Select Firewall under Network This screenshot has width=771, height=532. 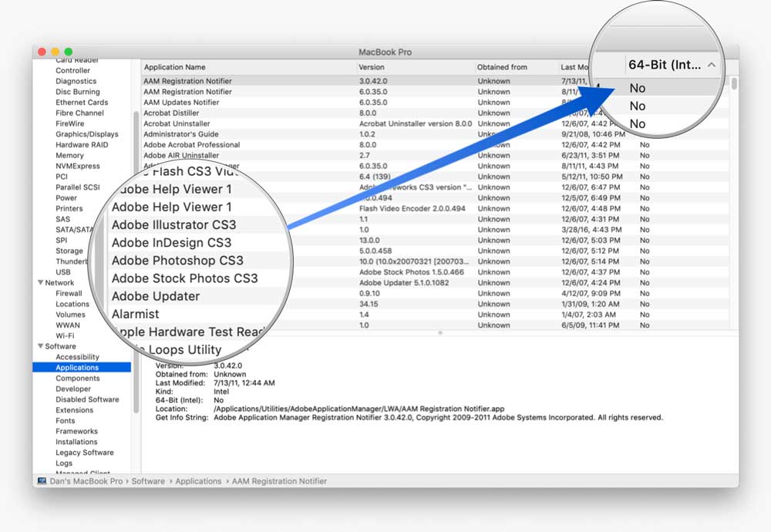pyautogui.click(x=69, y=294)
